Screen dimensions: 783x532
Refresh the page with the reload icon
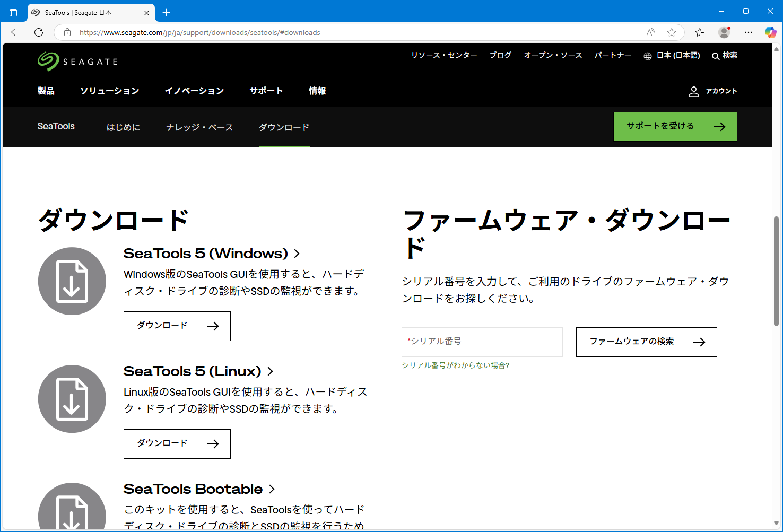(39, 32)
